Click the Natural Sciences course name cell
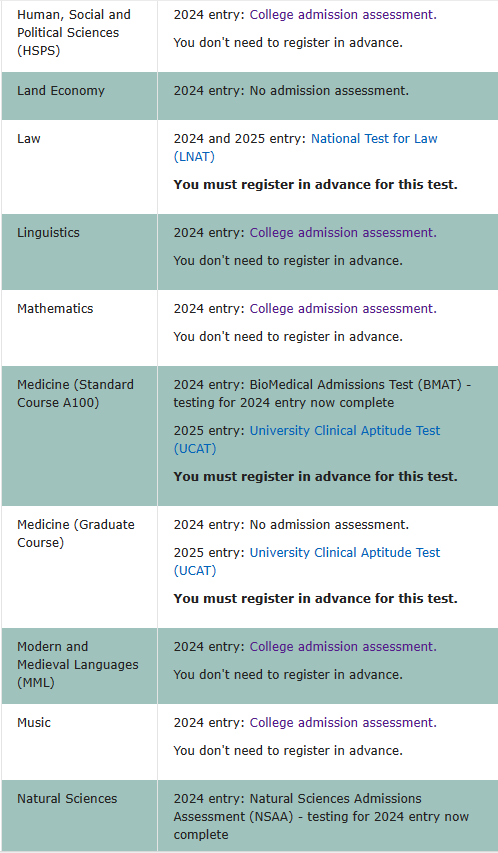Viewport: 498px width, 853px height. [x=79, y=816]
